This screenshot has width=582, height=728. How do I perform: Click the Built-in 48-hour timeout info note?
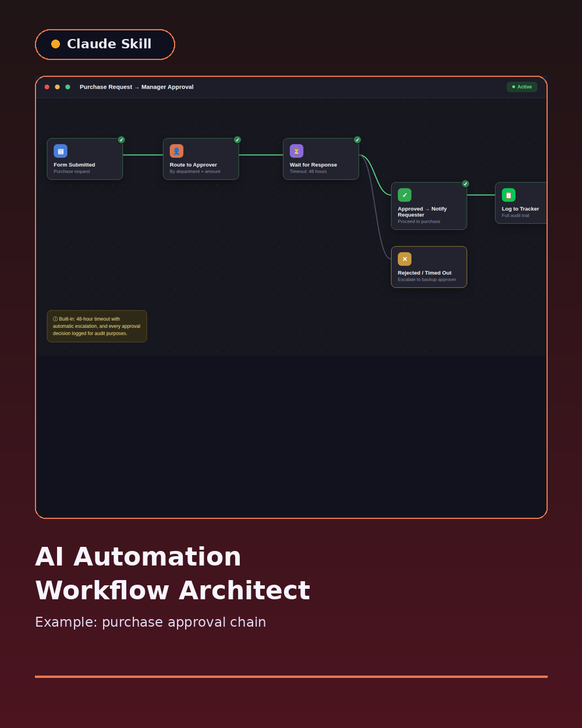[97, 326]
